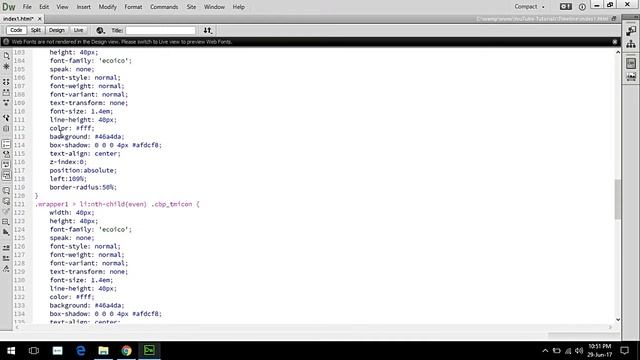Close the index1.html tab
Screen dimensions: 640x360
[40, 19]
